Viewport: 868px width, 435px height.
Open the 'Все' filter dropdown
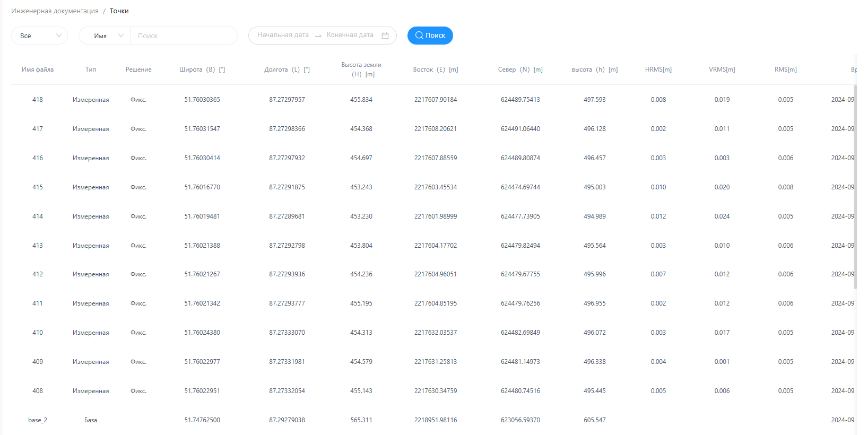[39, 36]
